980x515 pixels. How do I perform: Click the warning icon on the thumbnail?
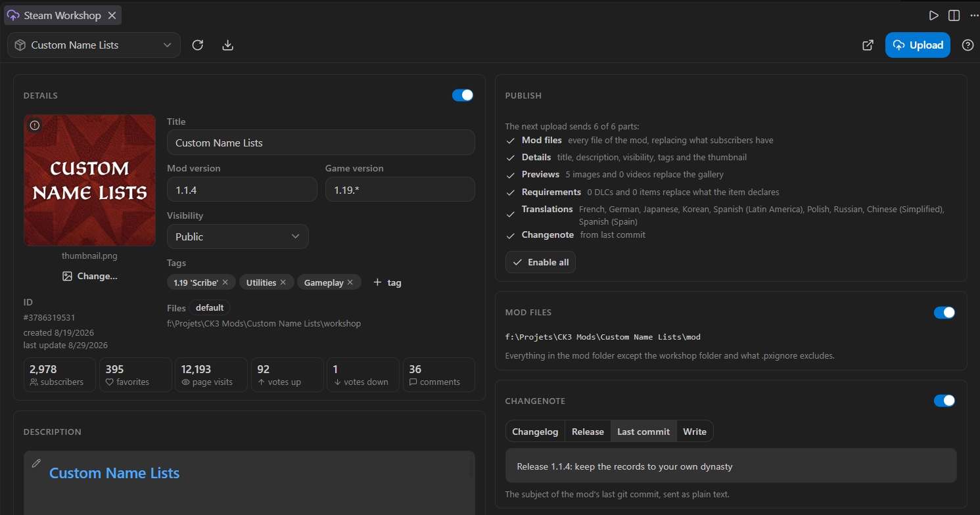pyautogui.click(x=35, y=125)
